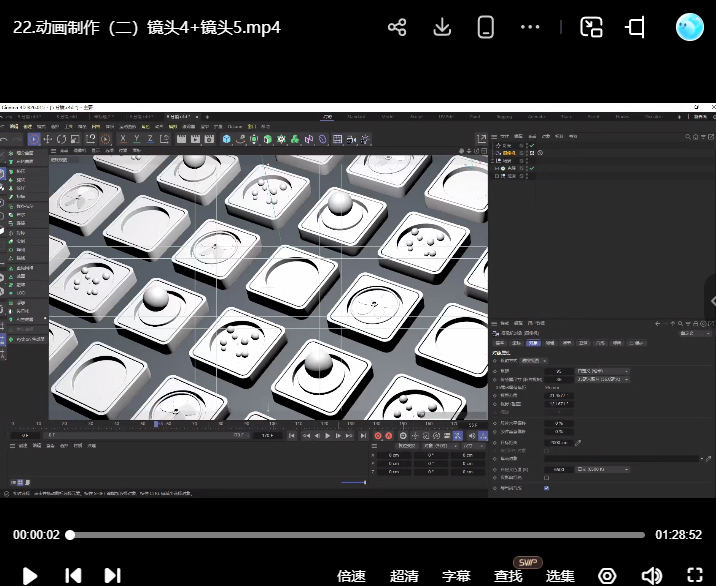The width and height of the screenshot is (716, 586).
Task: Click the video title 22.动画制作
Action: click(146, 27)
